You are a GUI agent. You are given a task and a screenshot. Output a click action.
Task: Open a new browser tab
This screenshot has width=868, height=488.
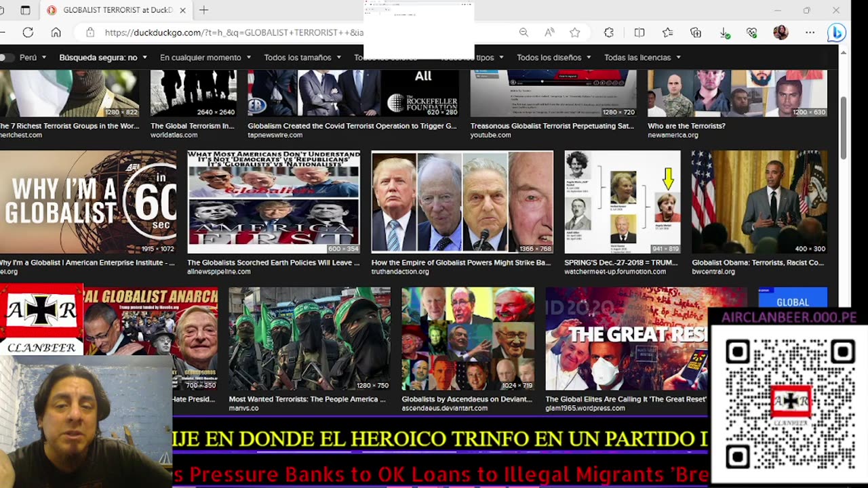pyautogui.click(x=203, y=10)
